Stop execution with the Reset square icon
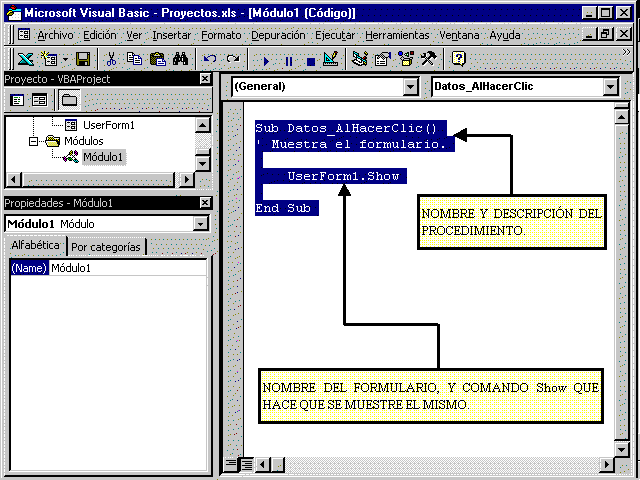 [x=311, y=61]
